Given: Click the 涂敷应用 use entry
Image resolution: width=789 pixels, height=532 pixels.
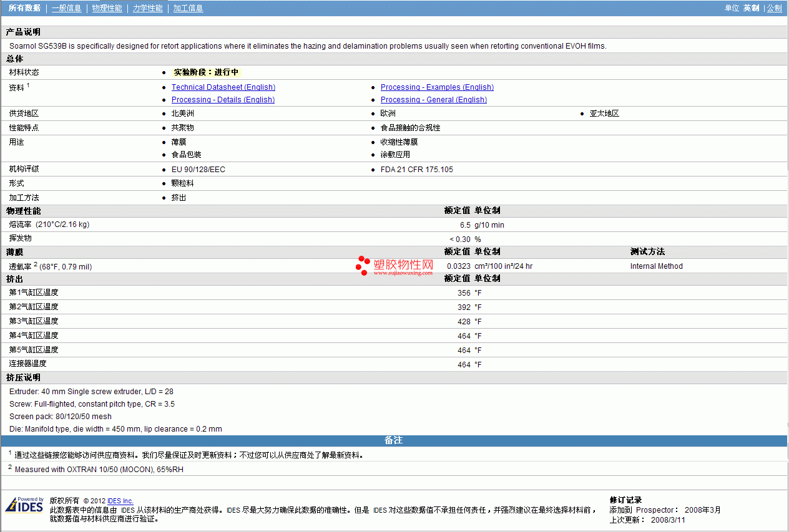Looking at the screenshot, I should click(396, 155).
